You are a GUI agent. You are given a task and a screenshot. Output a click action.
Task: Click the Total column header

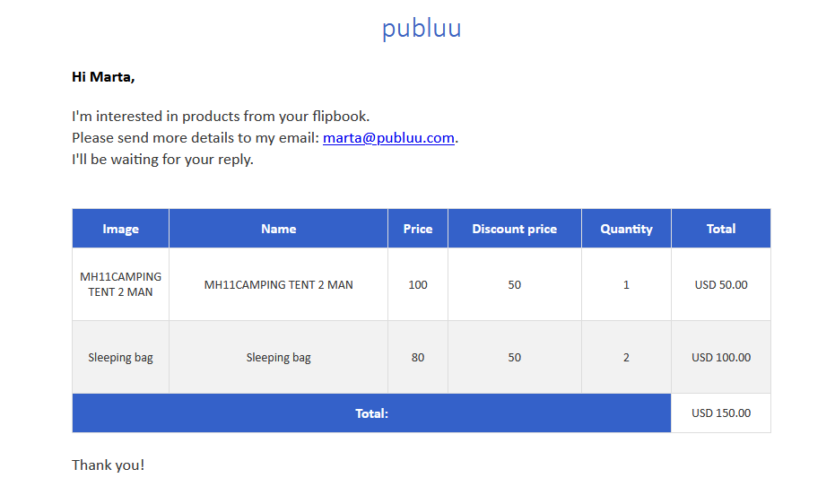click(721, 229)
